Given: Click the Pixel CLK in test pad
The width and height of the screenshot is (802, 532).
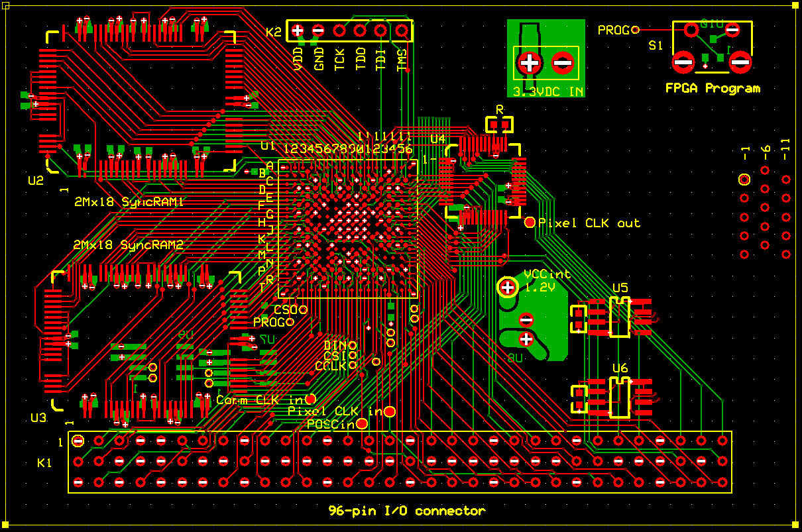Looking at the screenshot, I should pos(390,412).
